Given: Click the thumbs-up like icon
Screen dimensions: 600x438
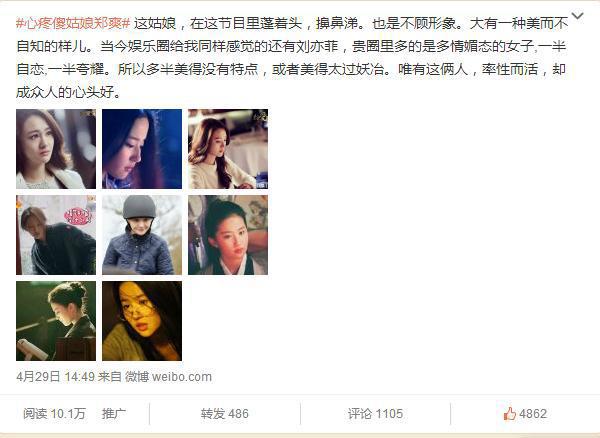Looking at the screenshot, I should click(x=510, y=414).
